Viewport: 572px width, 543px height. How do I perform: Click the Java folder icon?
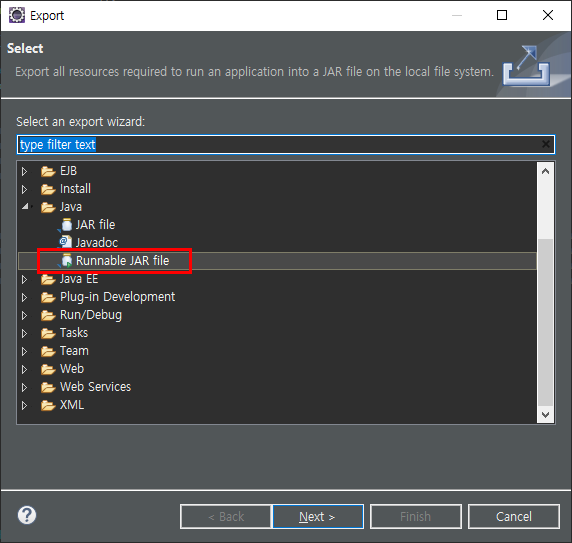(x=48, y=207)
